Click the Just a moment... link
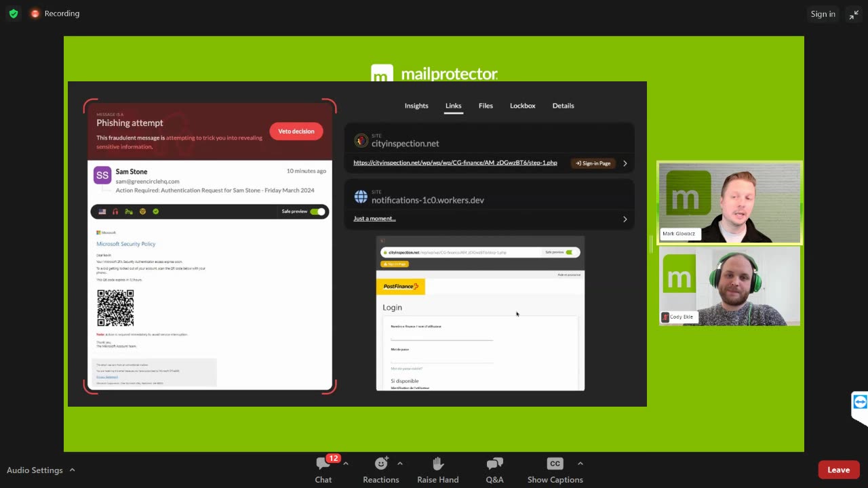 click(374, 218)
